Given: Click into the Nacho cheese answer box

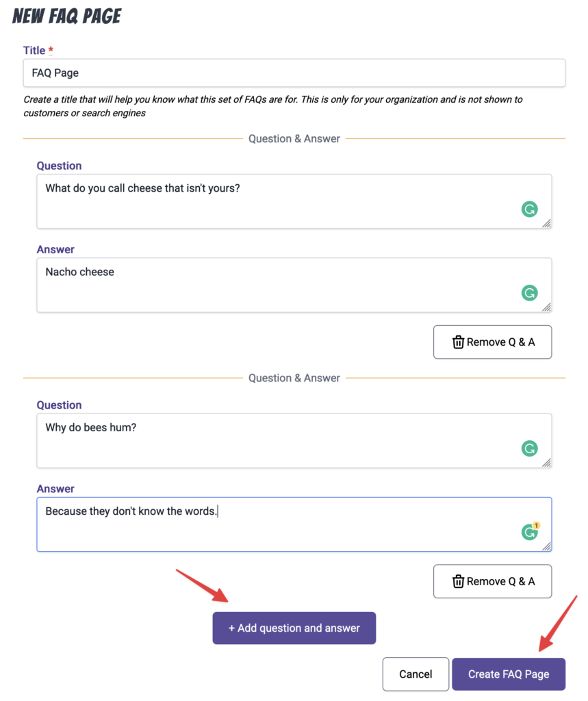Looking at the screenshot, I should pyautogui.click(x=294, y=285).
